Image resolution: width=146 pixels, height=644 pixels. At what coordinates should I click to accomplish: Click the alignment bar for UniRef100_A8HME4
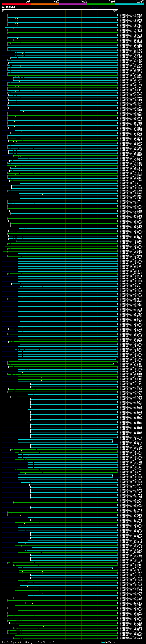pos(63,15)
